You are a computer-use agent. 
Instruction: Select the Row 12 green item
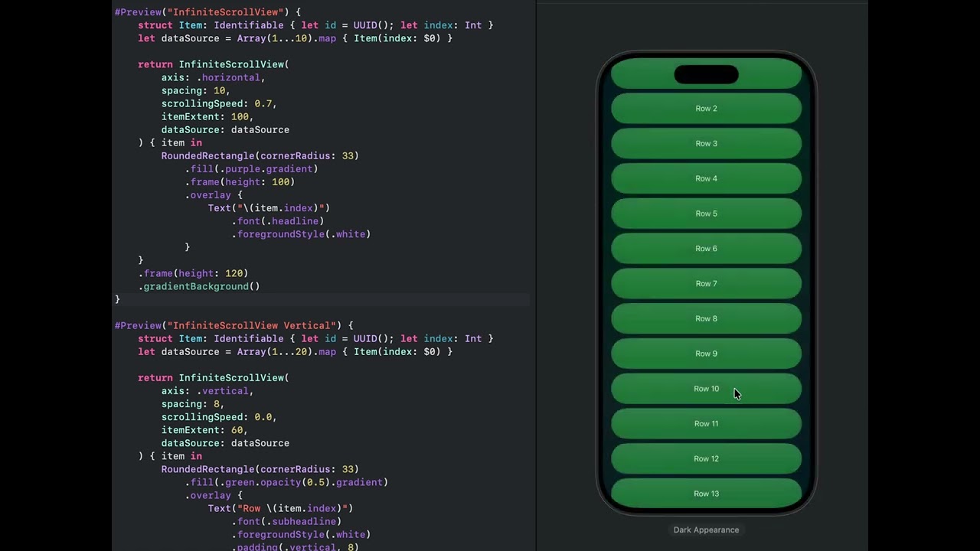[706, 459]
